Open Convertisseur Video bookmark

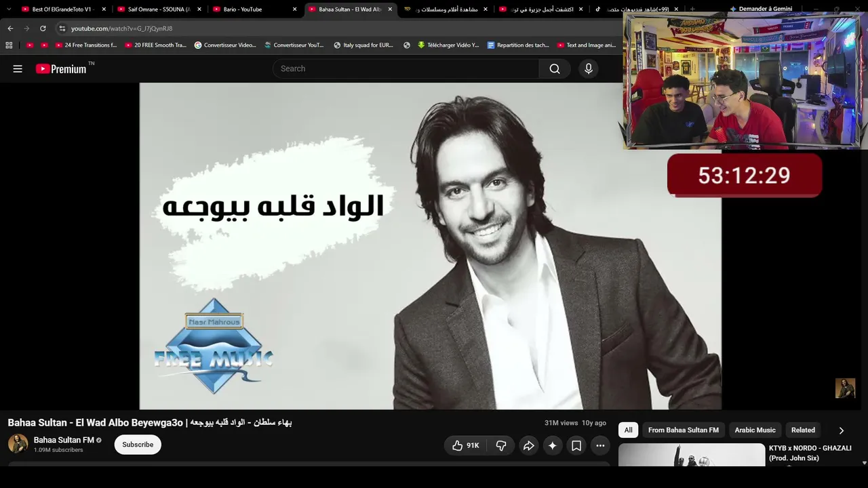coord(225,45)
